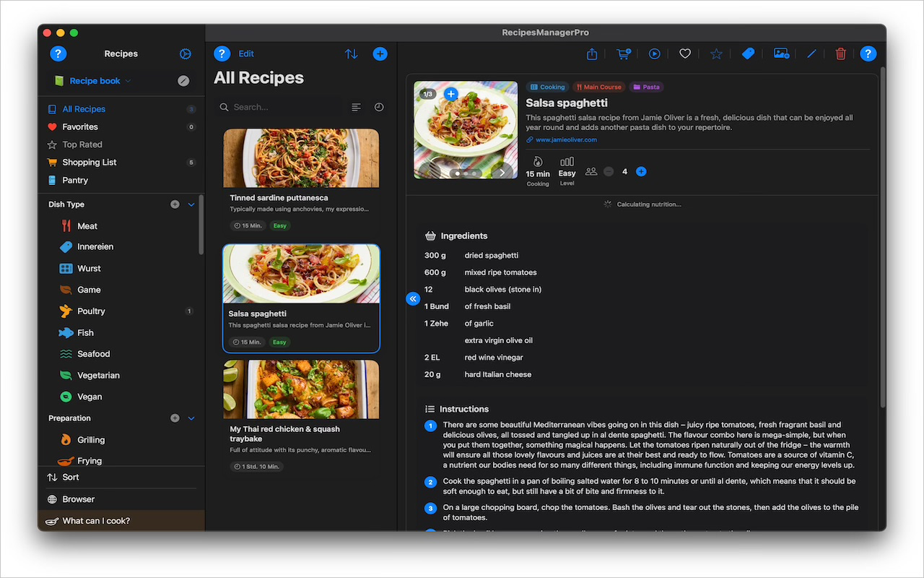Click the Main Course tag

[x=599, y=87]
